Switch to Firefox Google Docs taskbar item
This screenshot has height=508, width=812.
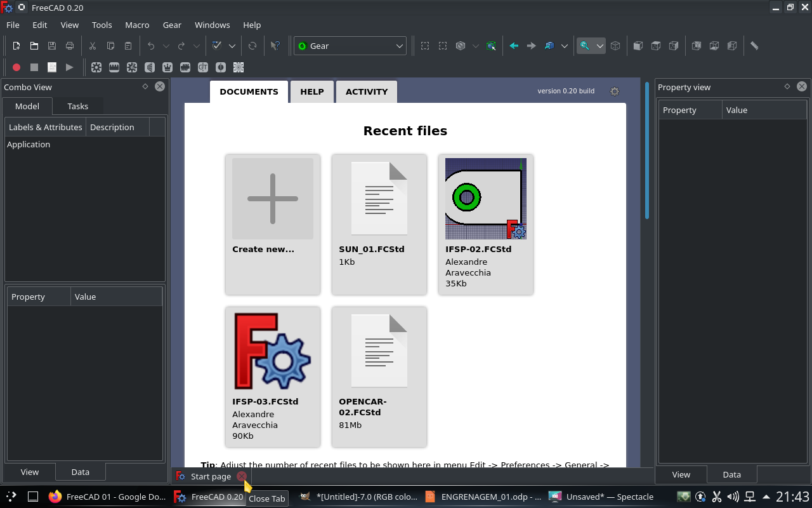[107, 497]
